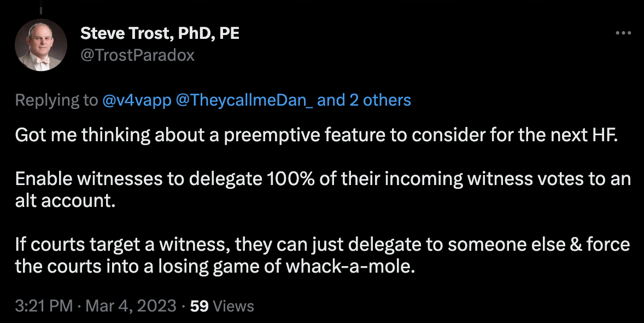Open the @v4vapp mention link

(x=137, y=100)
